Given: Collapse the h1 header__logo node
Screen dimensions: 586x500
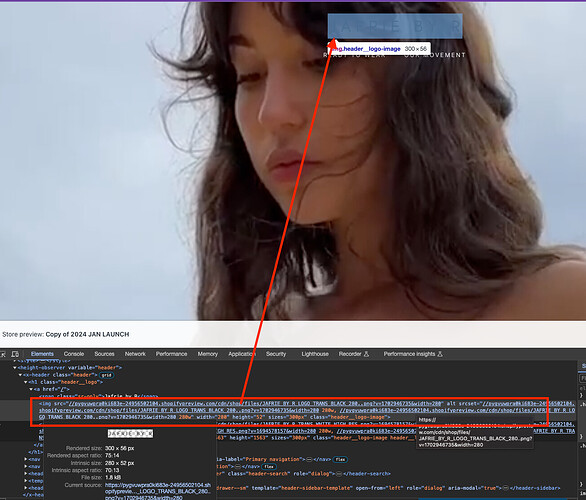Looking at the screenshot, I should point(26,382).
